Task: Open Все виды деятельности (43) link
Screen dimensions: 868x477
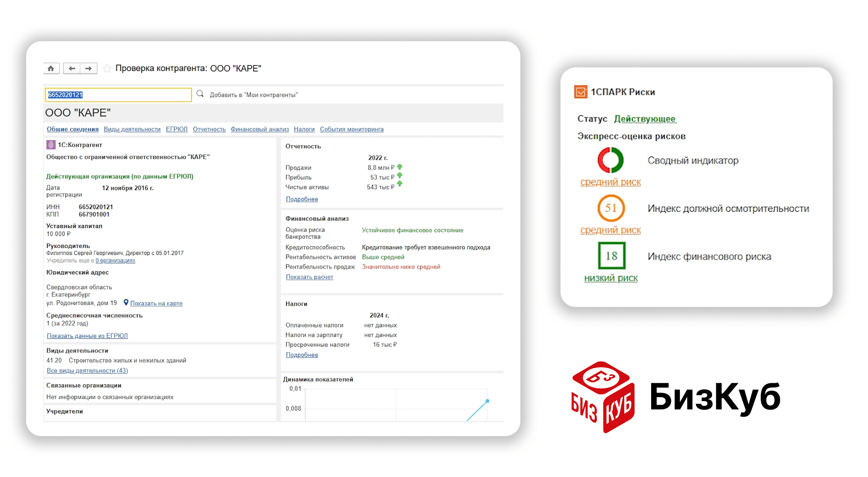Action: tap(87, 371)
